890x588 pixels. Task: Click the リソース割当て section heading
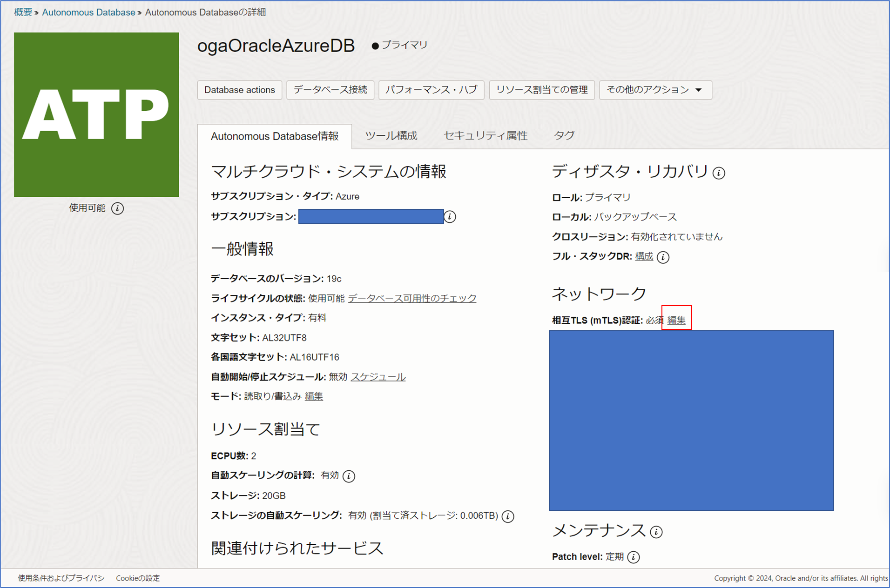click(266, 429)
